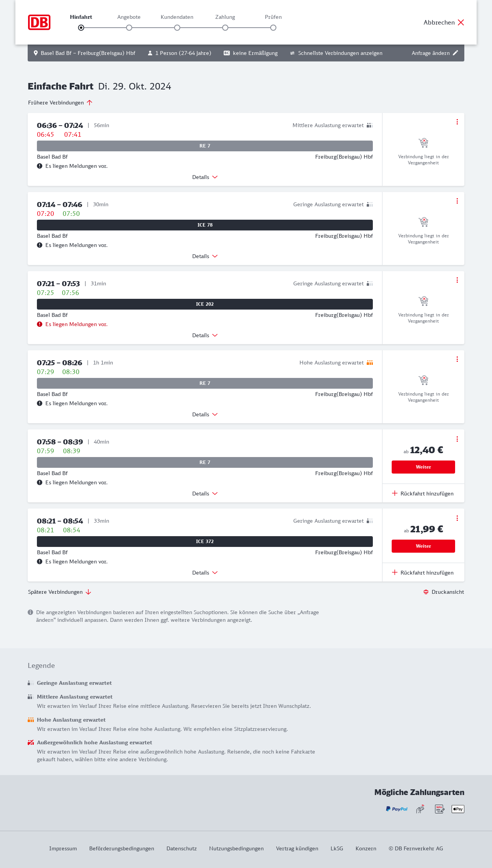Show later connections
Screen dimensions: 492x868
tap(60, 592)
